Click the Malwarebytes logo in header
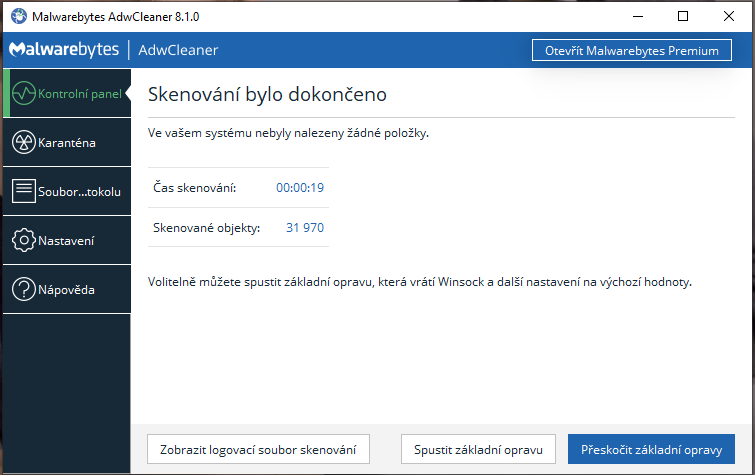 point(64,50)
